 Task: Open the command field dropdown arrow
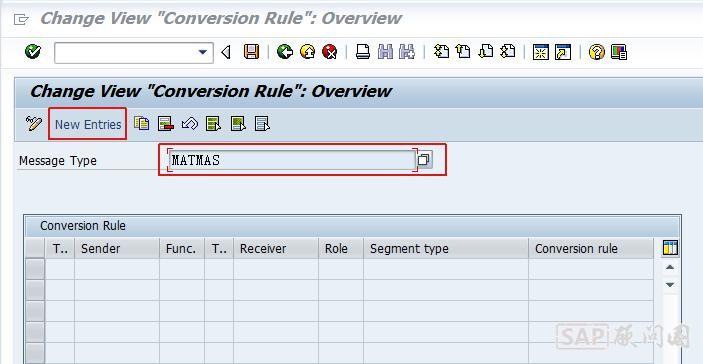(203, 52)
